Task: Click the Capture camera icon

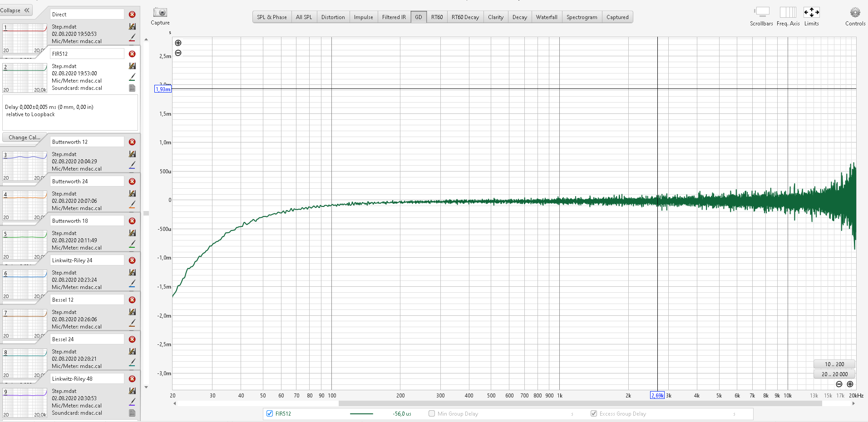Action: tap(160, 13)
